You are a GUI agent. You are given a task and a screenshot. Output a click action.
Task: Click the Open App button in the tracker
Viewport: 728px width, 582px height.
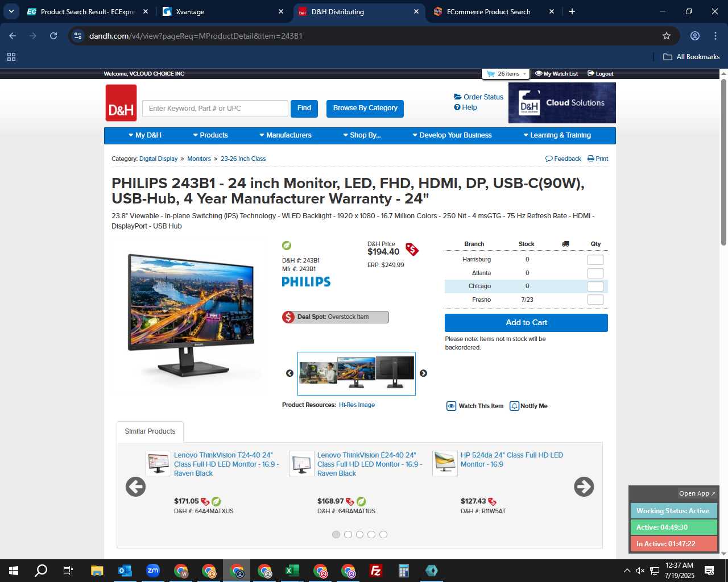pyautogui.click(x=697, y=493)
